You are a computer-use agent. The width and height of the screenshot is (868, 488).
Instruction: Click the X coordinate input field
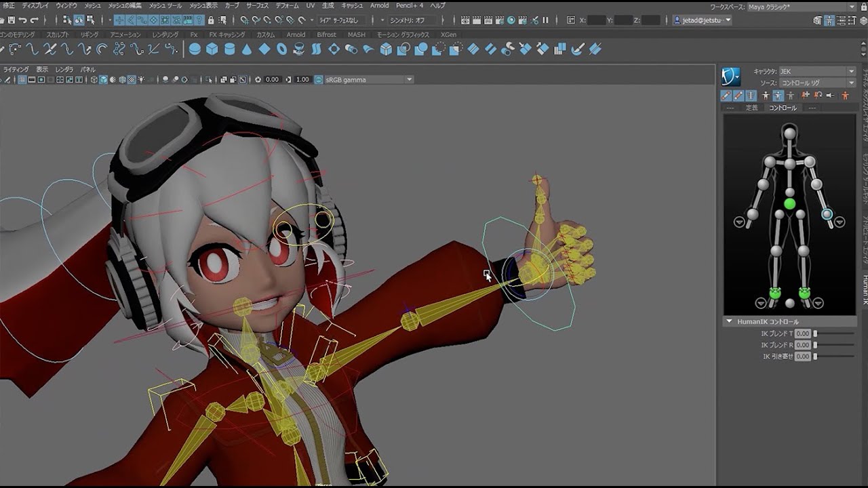pos(597,20)
